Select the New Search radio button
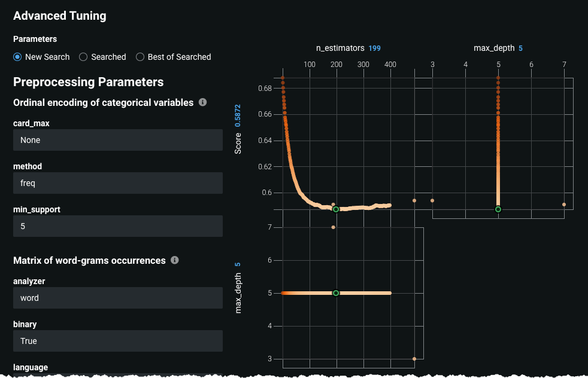This screenshot has width=588, height=378. [16, 57]
